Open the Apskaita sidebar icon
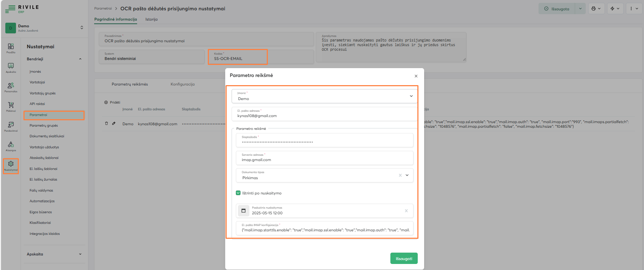The height and width of the screenshot is (270, 644). pyautogui.click(x=11, y=67)
